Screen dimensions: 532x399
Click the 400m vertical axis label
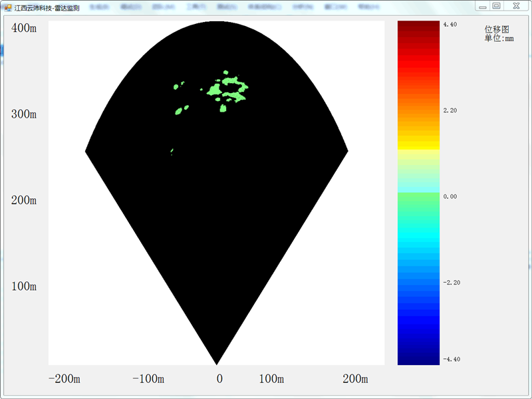(24, 28)
